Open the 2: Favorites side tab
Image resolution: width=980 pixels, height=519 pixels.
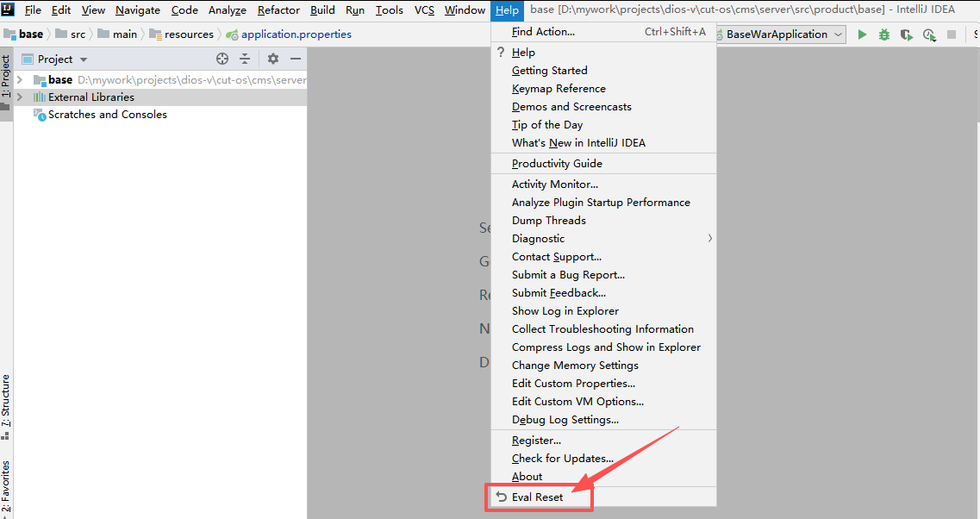coord(6,487)
